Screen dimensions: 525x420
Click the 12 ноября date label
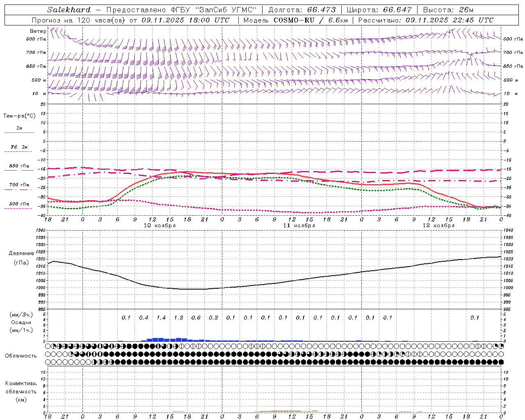438,226
